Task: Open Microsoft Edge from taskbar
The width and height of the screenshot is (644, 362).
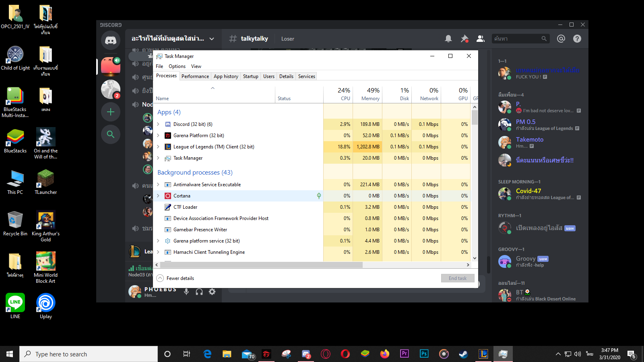Action: [x=207, y=354]
